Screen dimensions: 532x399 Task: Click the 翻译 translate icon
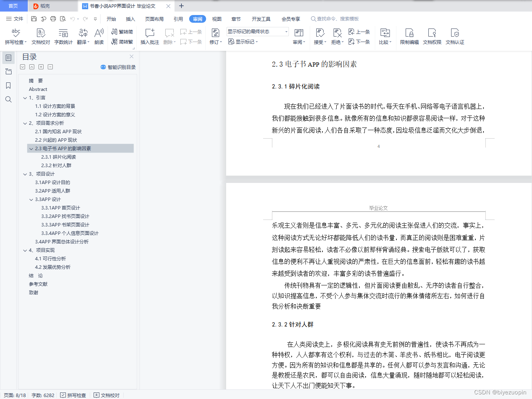coord(82,37)
